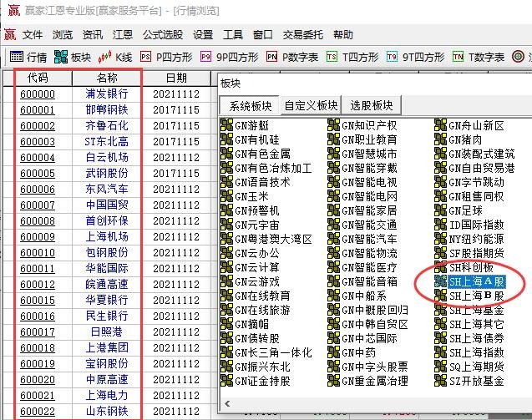Click the icon beside SH上海A股

pyautogui.click(x=440, y=281)
